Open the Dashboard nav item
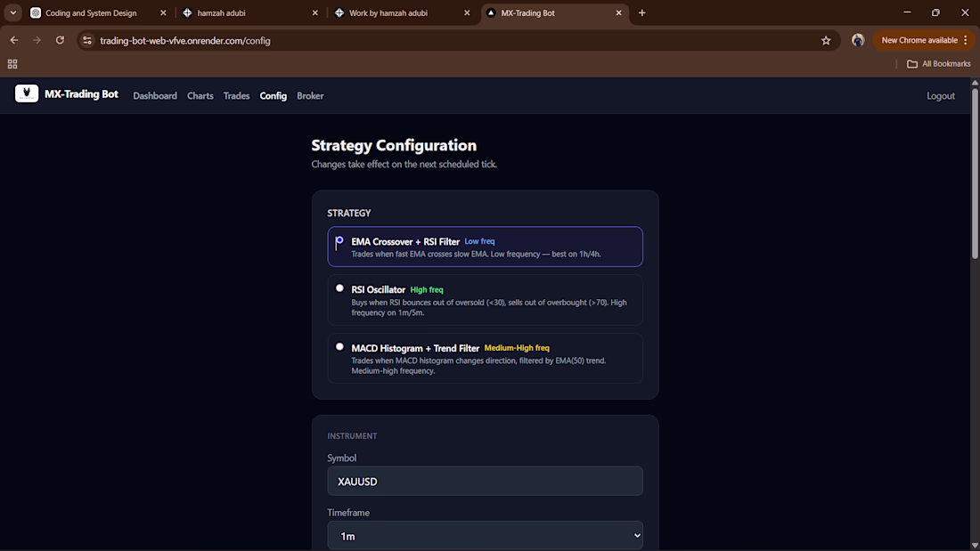980x551 pixels. (155, 95)
